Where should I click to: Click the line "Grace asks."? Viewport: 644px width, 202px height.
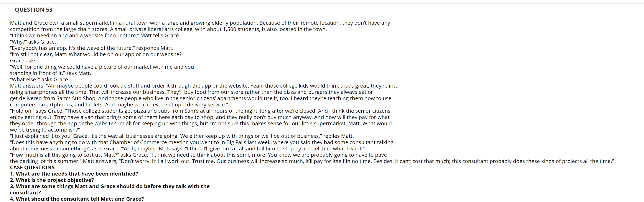tap(24, 61)
